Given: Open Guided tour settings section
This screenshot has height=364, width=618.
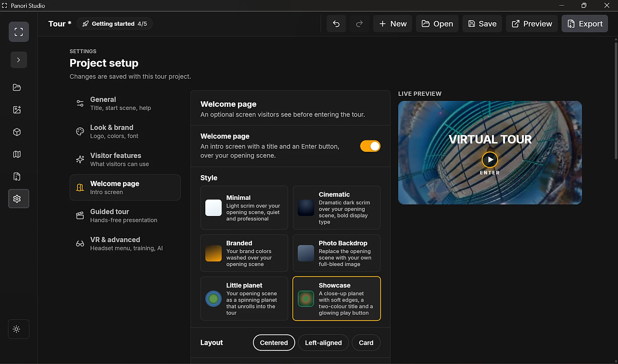Looking at the screenshot, I should pyautogui.click(x=125, y=216).
